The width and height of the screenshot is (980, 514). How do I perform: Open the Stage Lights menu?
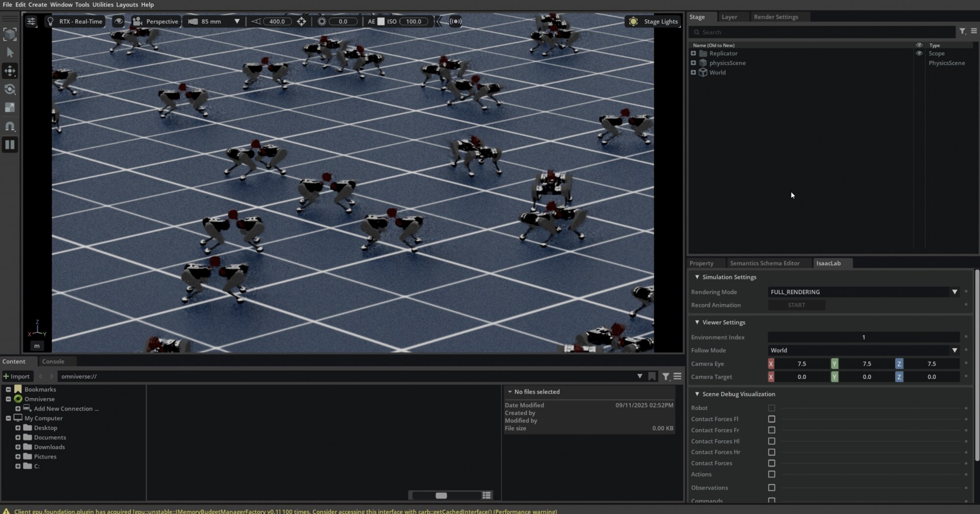point(654,22)
